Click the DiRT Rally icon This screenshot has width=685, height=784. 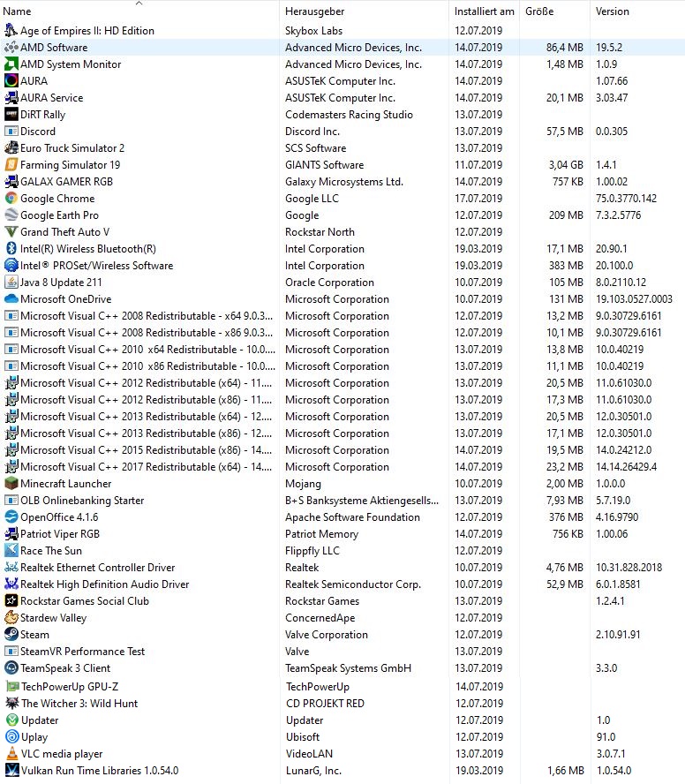click(x=11, y=115)
